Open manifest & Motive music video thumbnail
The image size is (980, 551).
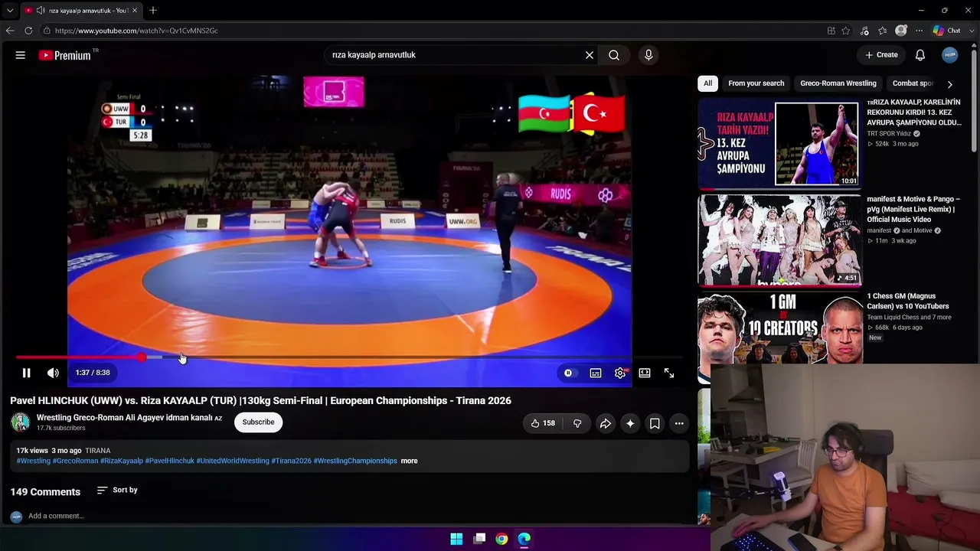pos(779,240)
